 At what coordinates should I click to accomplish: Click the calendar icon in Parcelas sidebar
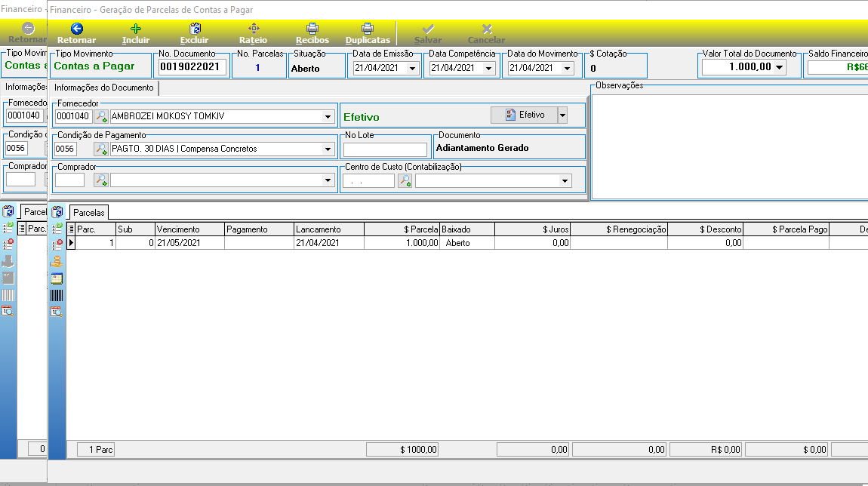pos(57,278)
